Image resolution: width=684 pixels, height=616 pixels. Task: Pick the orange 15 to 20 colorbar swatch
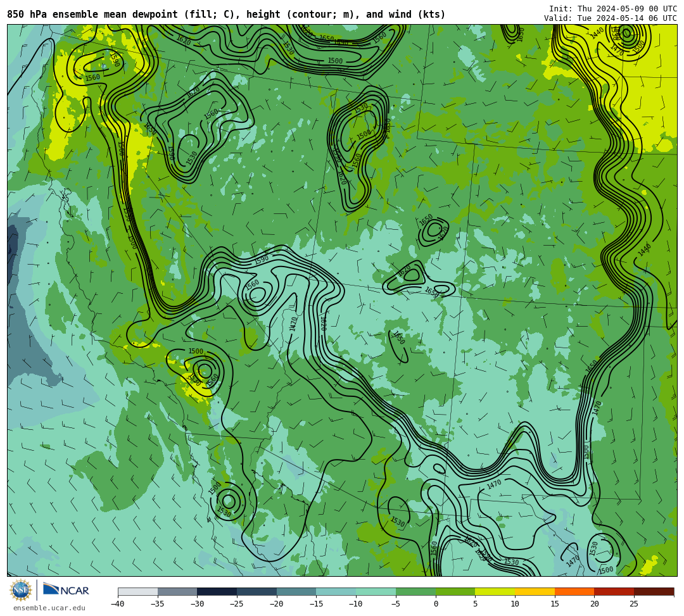(x=574, y=591)
